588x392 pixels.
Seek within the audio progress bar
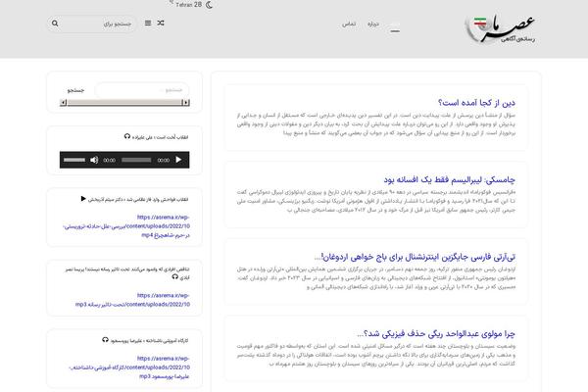[136, 160]
